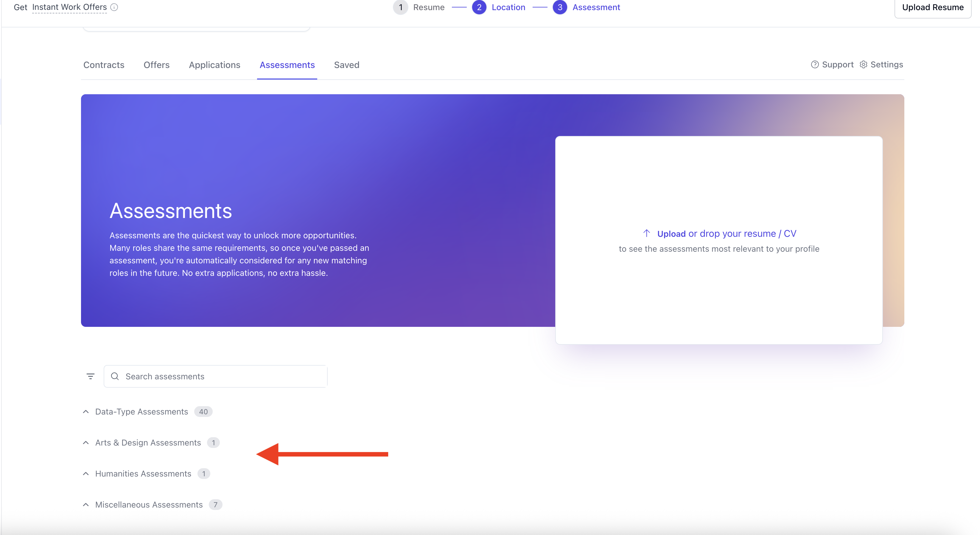Screen dimensions: 980x535
Task: Switch to the Contracts tab
Action: coord(104,65)
